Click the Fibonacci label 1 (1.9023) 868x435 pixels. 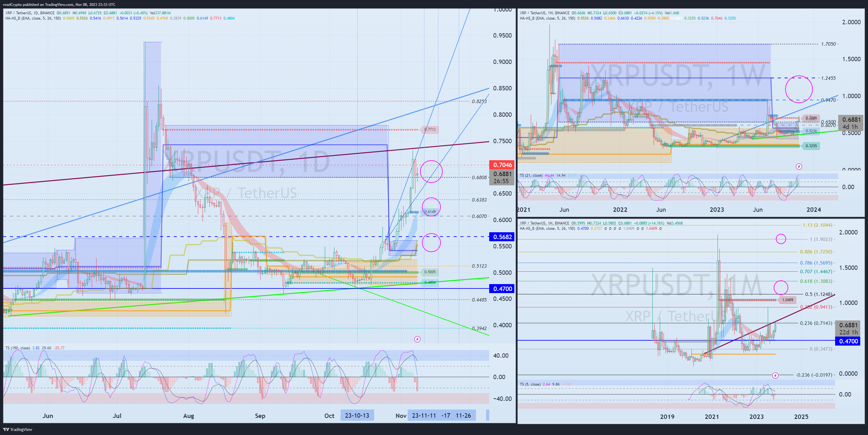click(821, 239)
